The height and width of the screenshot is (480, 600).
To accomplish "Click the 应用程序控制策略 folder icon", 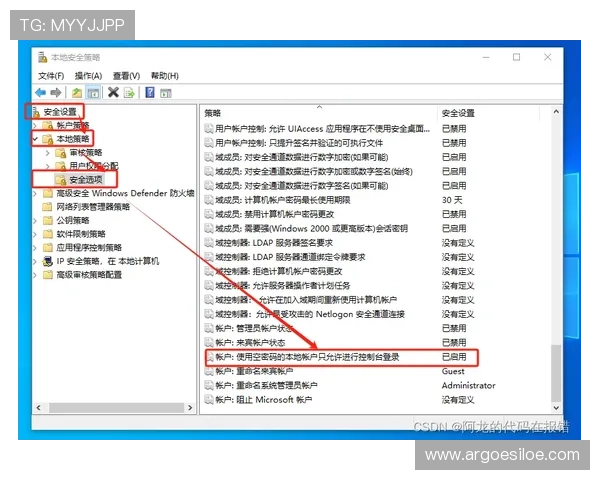I will (47, 247).
